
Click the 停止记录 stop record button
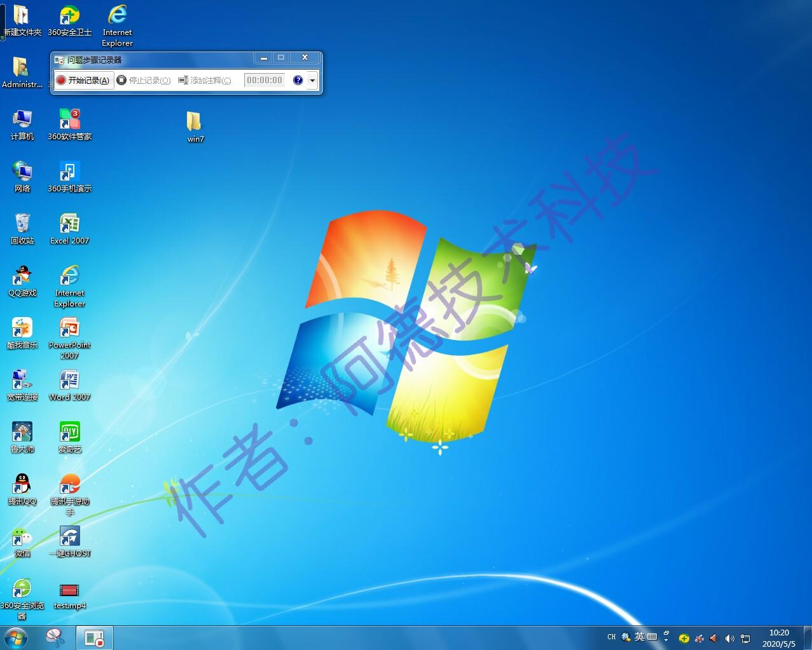144,80
